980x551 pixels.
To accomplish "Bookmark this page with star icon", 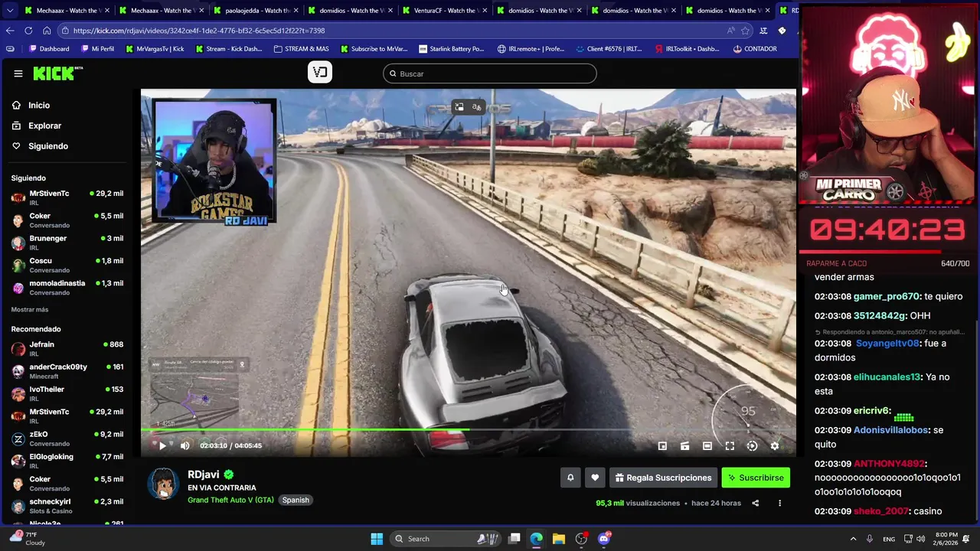I will pos(745,31).
